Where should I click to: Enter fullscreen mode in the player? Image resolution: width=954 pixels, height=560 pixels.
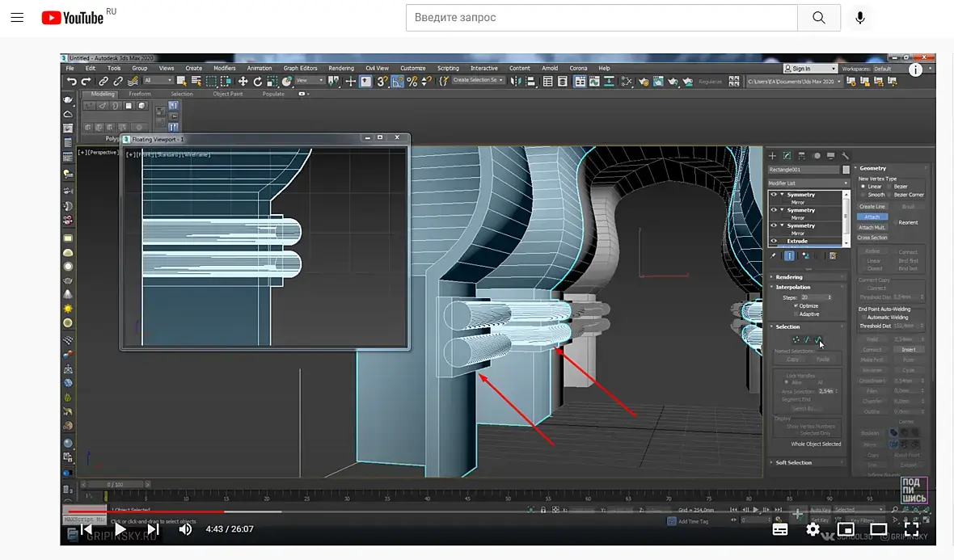click(911, 529)
